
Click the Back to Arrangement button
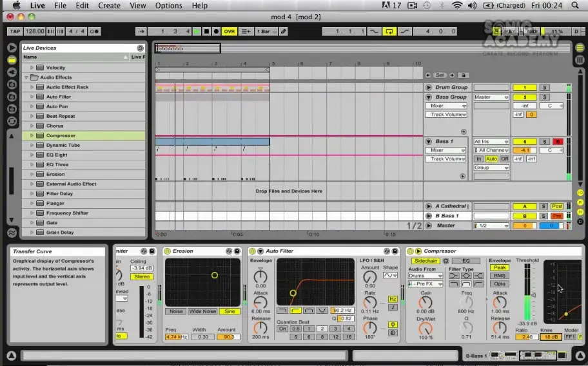click(x=246, y=32)
